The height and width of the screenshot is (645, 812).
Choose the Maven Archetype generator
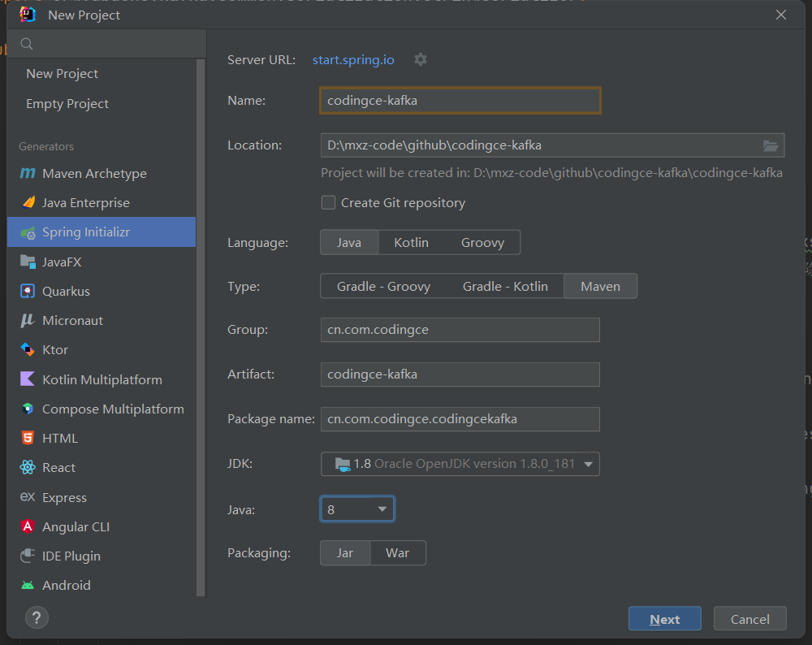pos(94,174)
